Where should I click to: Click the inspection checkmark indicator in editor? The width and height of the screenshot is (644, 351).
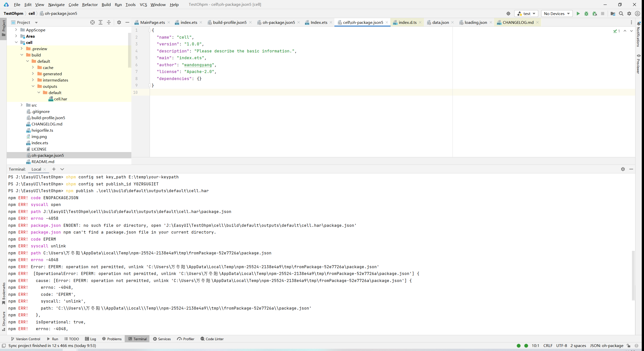click(x=617, y=31)
